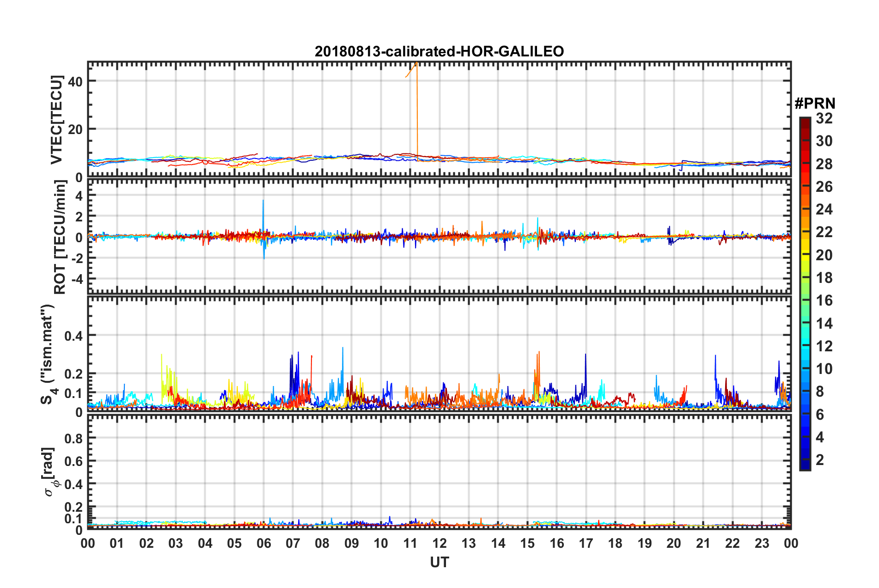The height and width of the screenshot is (588, 879).
Task: Click the colorbar tick label 32
Action: (x=824, y=118)
